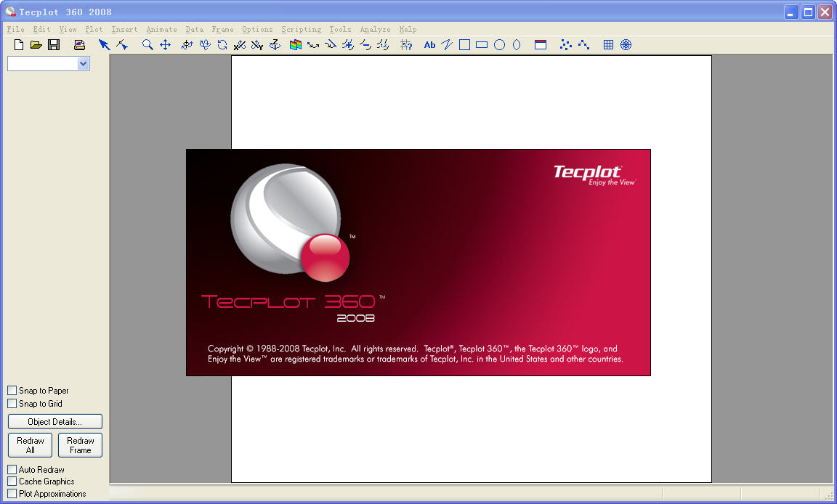837x504 pixels.
Task: Activate the Probe tool with question mark
Action: 406,45
